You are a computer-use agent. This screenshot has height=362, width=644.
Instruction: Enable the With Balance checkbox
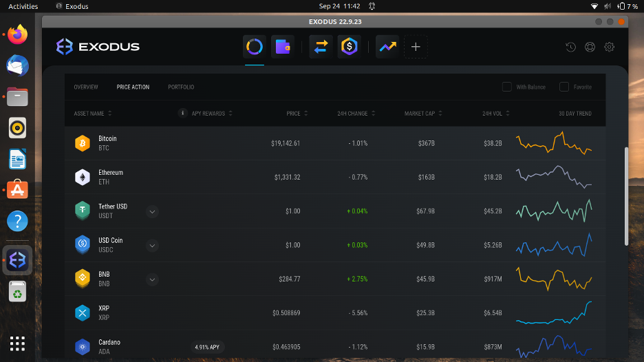point(507,87)
